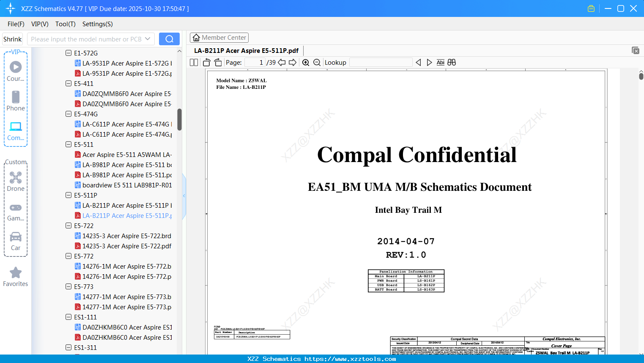Open Acer Aspire E5-511 A5WAM LA- file

pyautogui.click(x=123, y=155)
